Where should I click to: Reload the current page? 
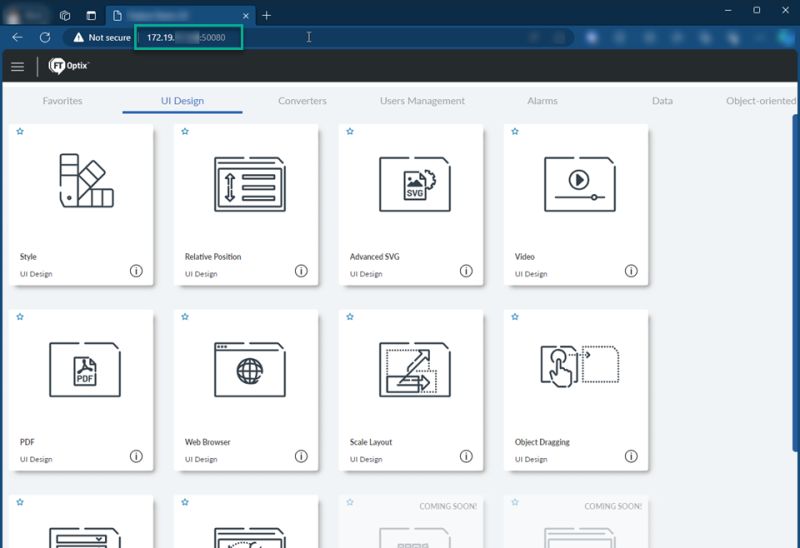[x=45, y=37]
